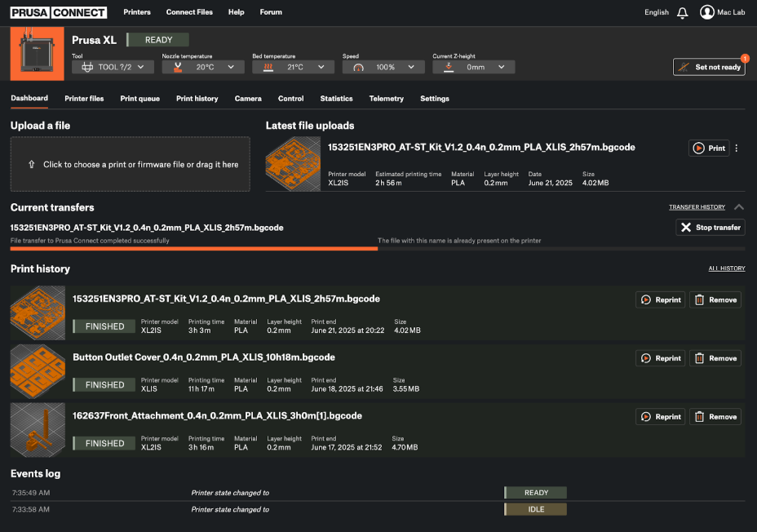Stop the current file transfer
757x532 pixels.
(x=710, y=228)
